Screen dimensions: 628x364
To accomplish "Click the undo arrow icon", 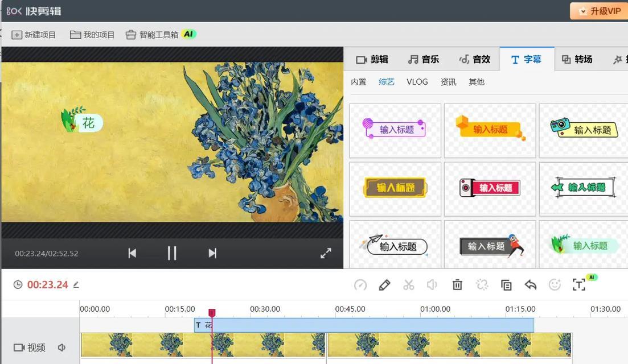I will point(530,285).
